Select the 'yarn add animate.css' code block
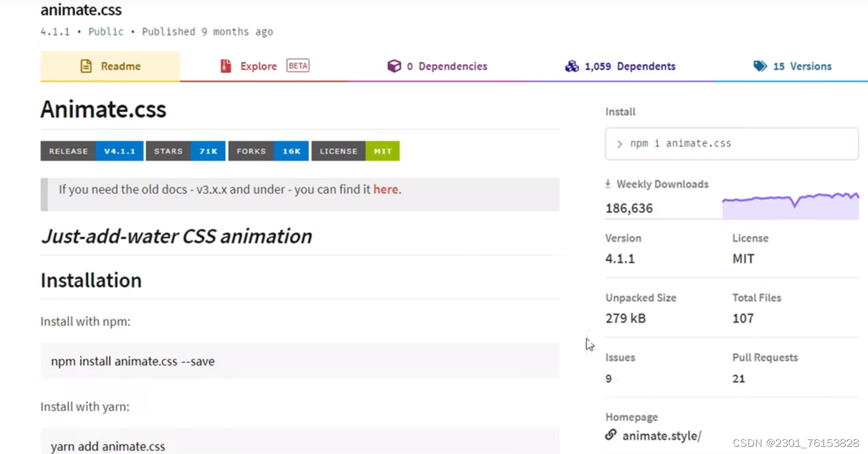Image resolution: width=868 pixels, height=454 pixels. click(x=300, y=442)
